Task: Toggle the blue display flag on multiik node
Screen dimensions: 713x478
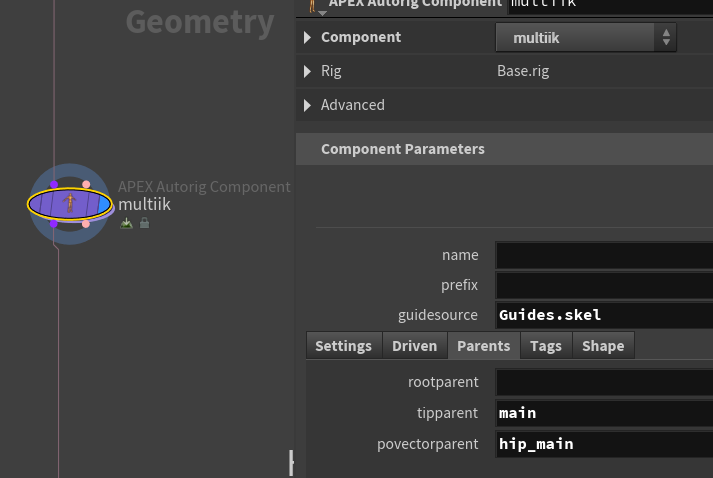Action: click(x=105, y=205)
